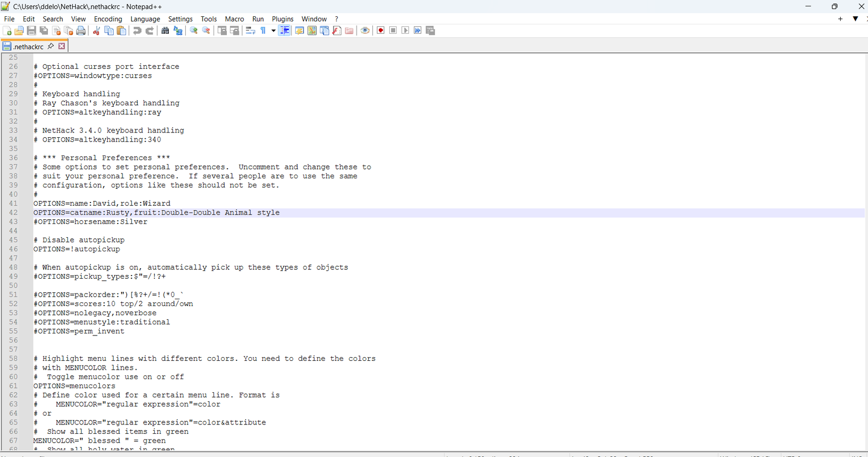Image resolution: width=868 pixels, height=457 pixels.
Task: Toggle word wrap toolbar button
Action: point(250,31)
